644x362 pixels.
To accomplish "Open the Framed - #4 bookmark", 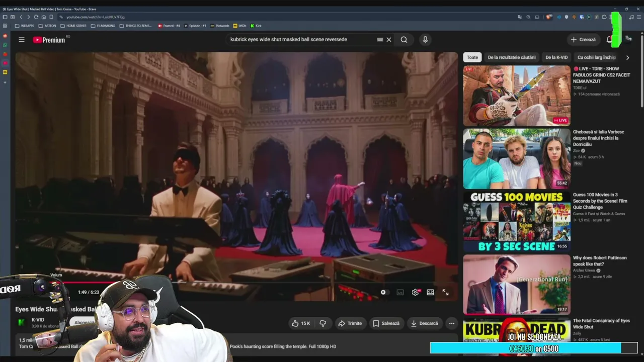I will point(169,26).
